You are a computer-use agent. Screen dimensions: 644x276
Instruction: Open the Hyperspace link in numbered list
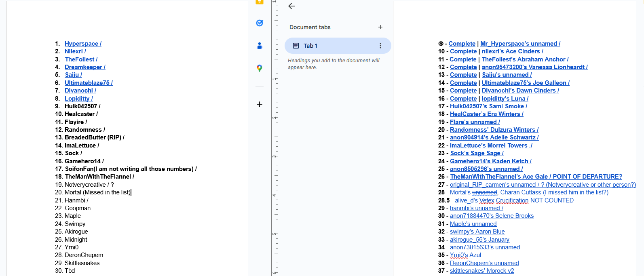pyautogui.click(x=82, y=44)
